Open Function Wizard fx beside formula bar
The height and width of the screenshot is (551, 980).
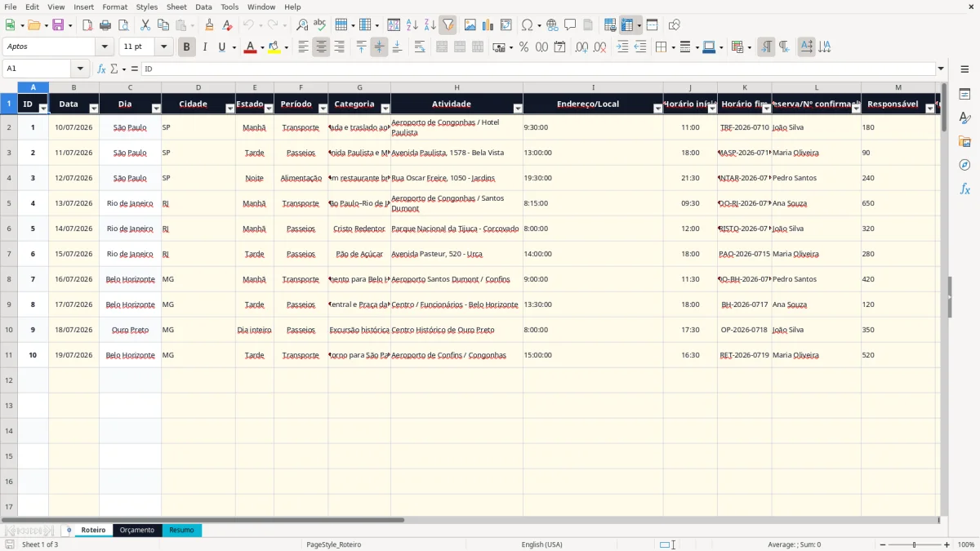click(x=102, y=69)
